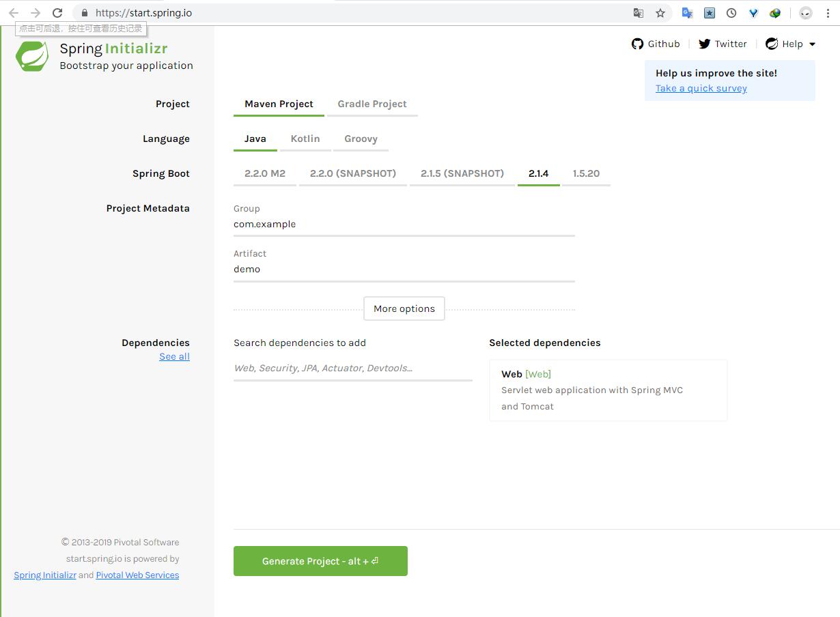Select Spring Boot version 2.2.0 M2
Viewport: 840px width, 617px height.
265,173
